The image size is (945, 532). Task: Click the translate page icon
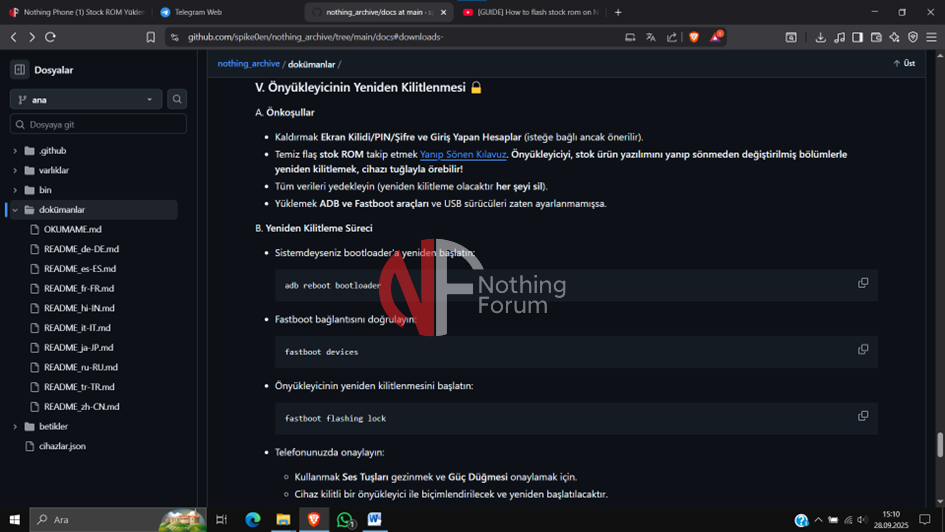click(651, 37)
